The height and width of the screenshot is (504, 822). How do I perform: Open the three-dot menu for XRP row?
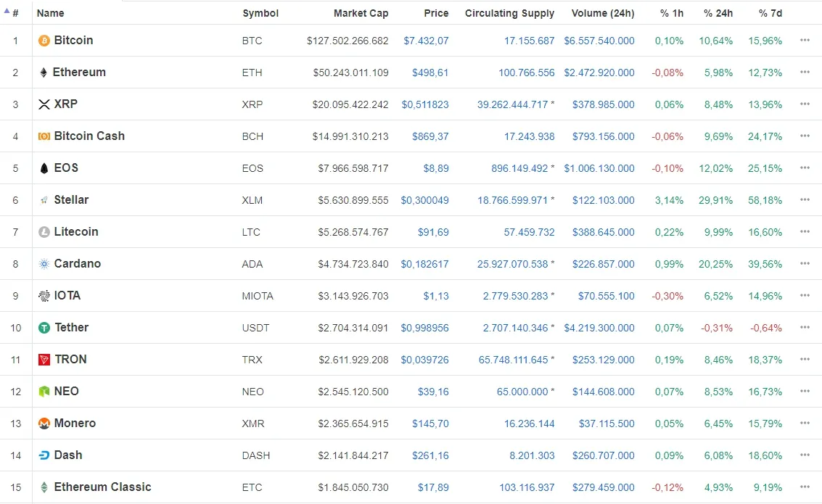click(x=805, y=104)
